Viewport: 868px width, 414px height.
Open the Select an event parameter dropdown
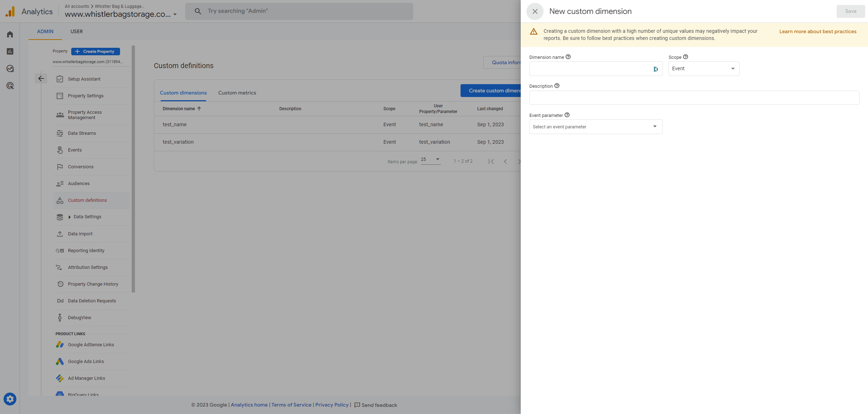tap(596, 127)
